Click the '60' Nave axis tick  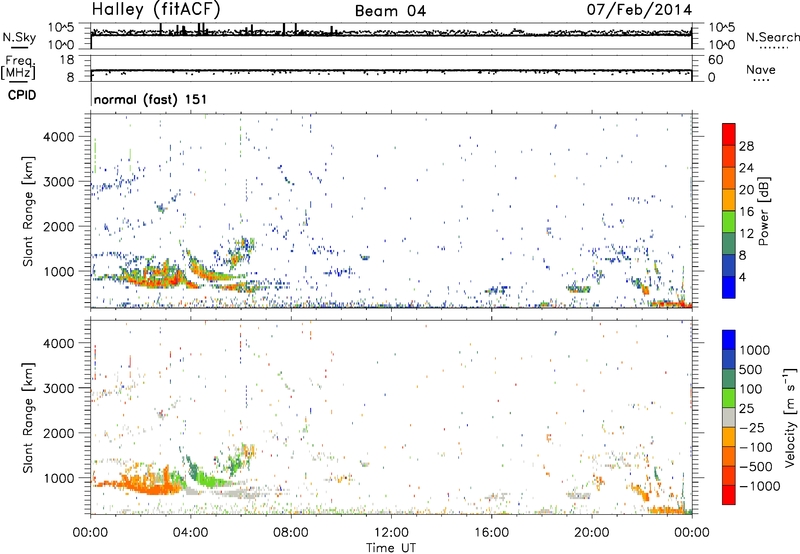[716, 60]
